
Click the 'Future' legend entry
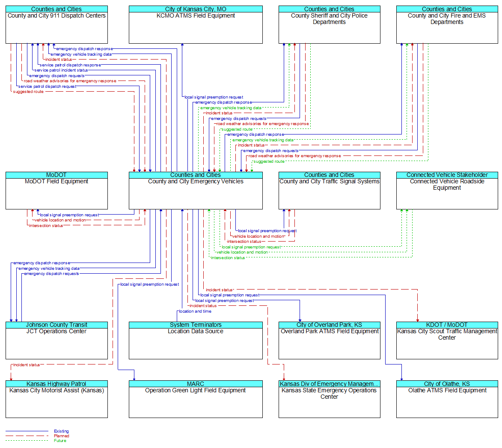(60, 441)
